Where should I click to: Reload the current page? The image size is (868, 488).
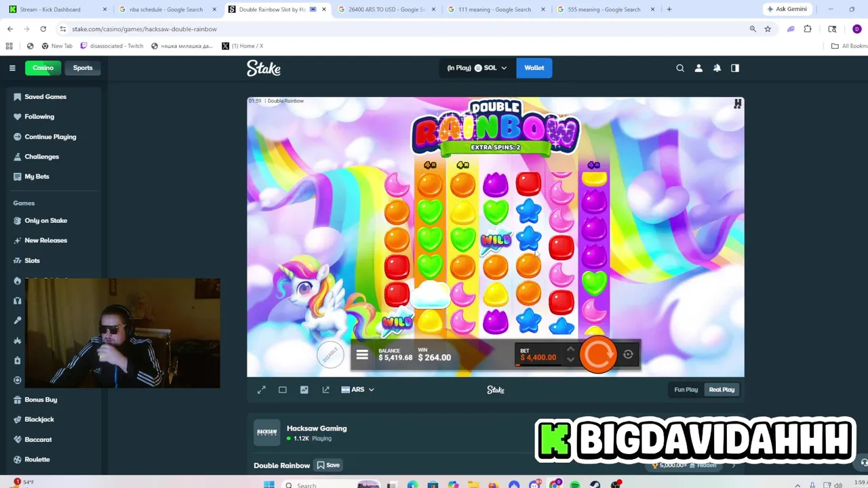click(43, 29)
